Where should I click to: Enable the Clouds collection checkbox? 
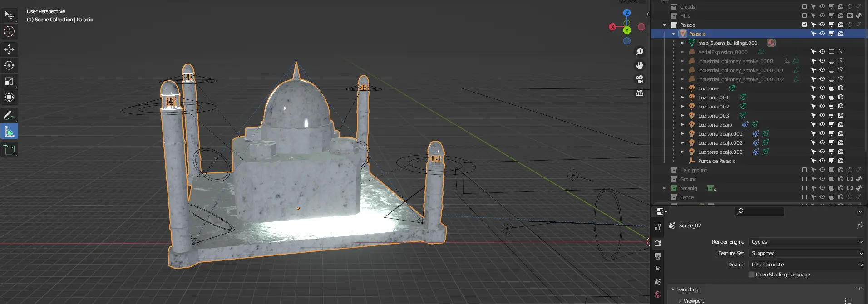804,6
